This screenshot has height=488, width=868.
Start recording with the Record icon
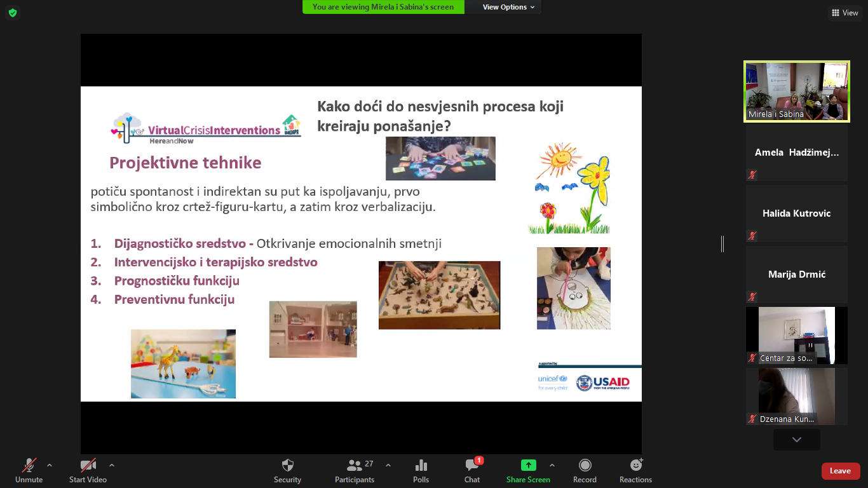[585, 465]
